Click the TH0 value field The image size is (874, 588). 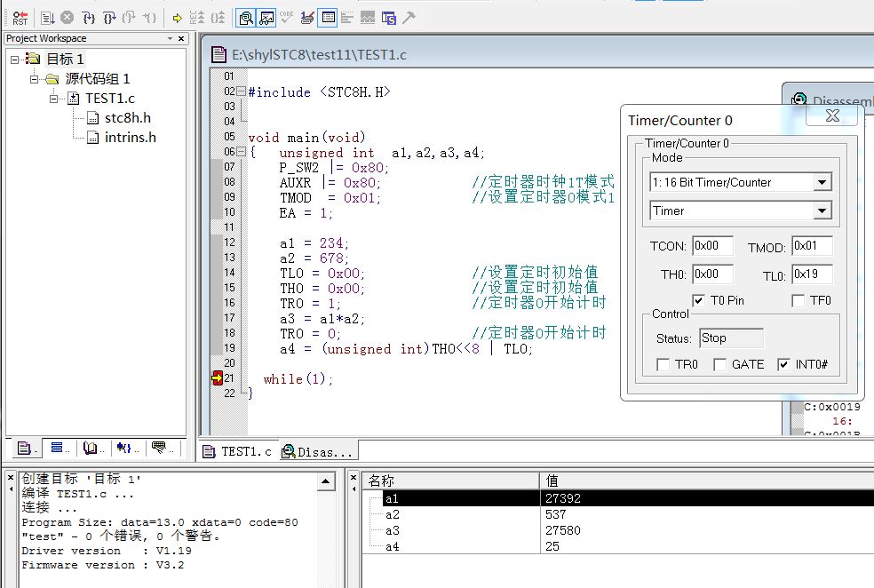[x=712, y=274]
